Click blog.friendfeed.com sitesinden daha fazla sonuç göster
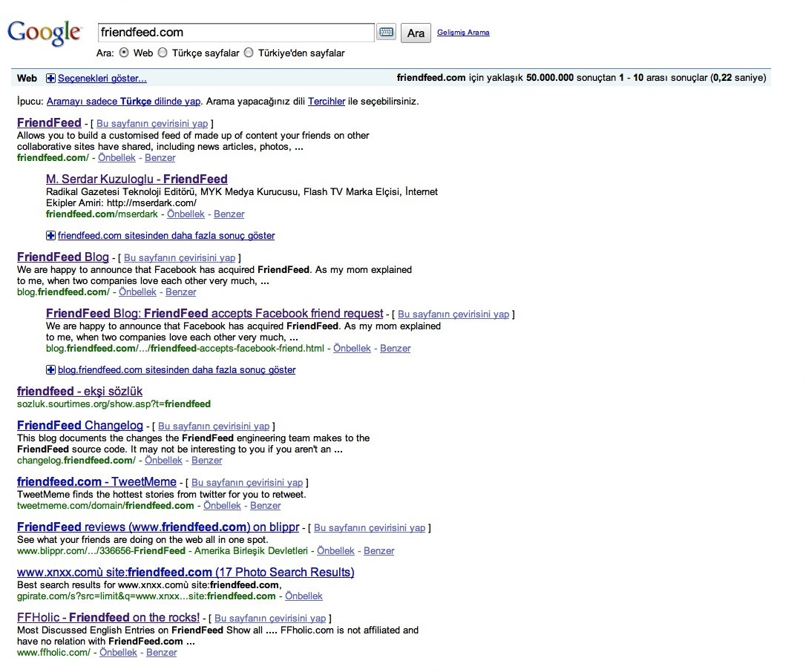The height and width of the screenshot is (672, 806). point(177,369)
